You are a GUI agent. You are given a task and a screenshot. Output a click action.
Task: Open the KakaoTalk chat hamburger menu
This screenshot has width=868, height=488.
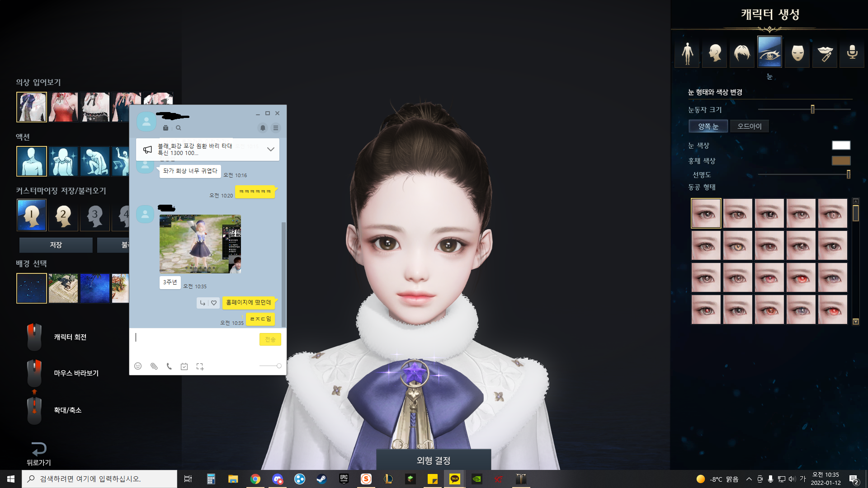pos(275,128)
